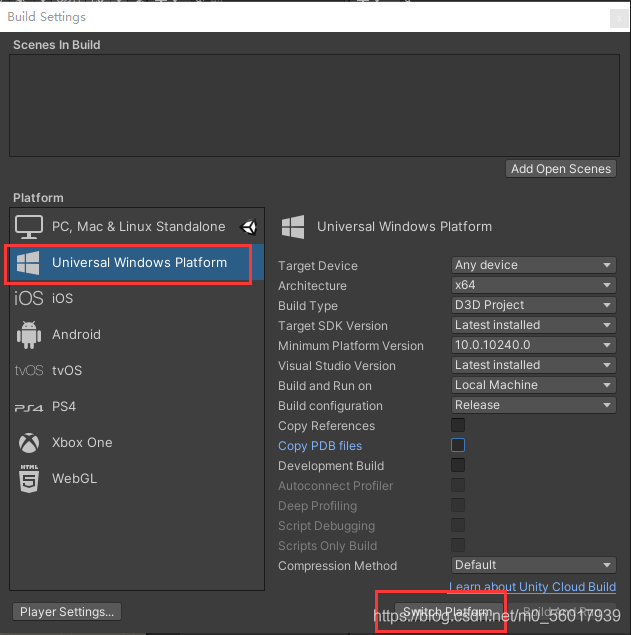The width and height of the screenshot is (631, 635).
Task: Enable the Development Build checkbox
Action: pyautogui.click(x=458, y=465)
